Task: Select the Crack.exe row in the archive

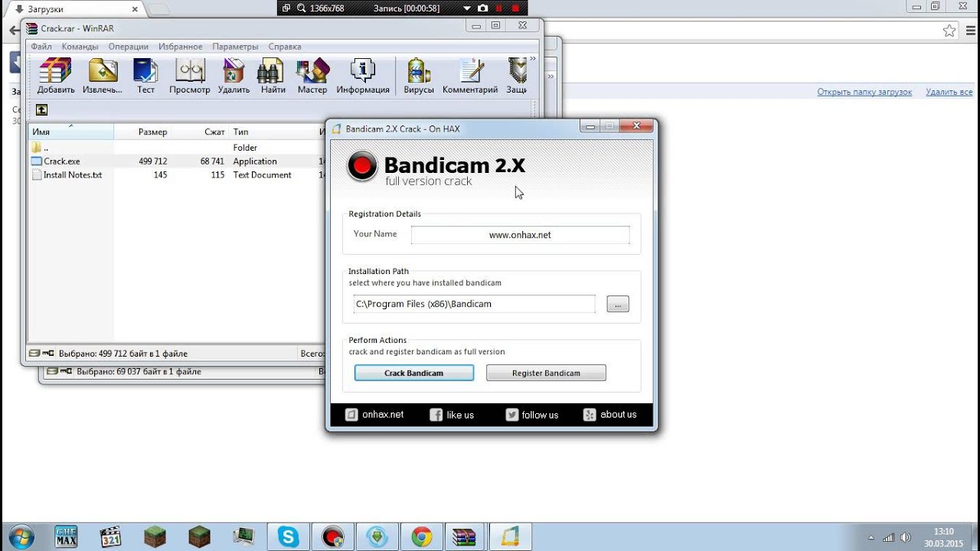Action: point(176,161)
